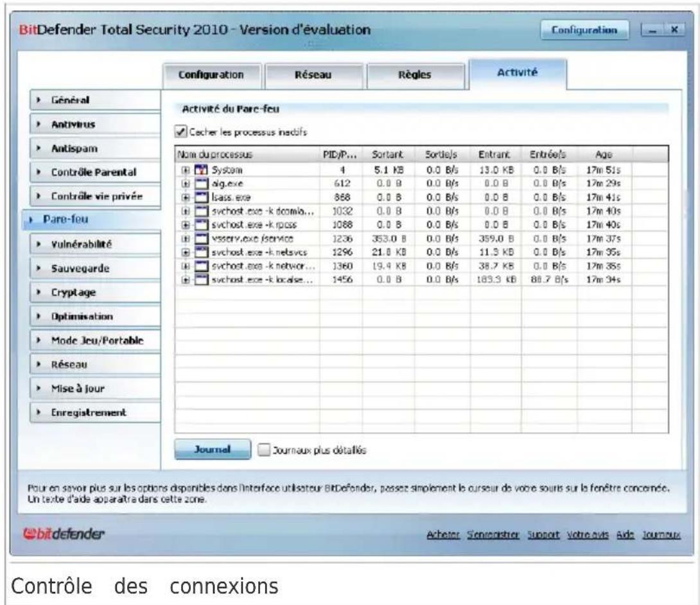Switch to the Réseau tab

[313, 75]
